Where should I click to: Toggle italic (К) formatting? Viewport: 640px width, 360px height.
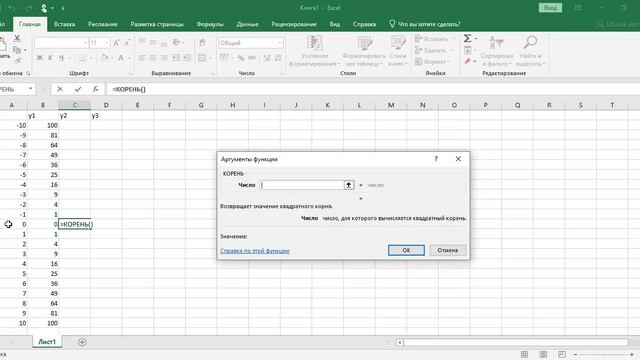[50, 58]
